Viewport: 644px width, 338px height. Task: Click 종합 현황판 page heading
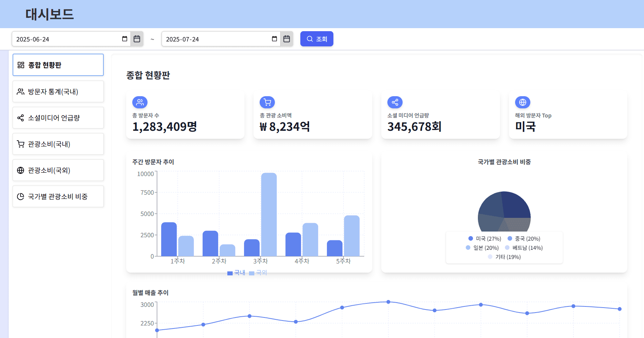click(148, 75)
